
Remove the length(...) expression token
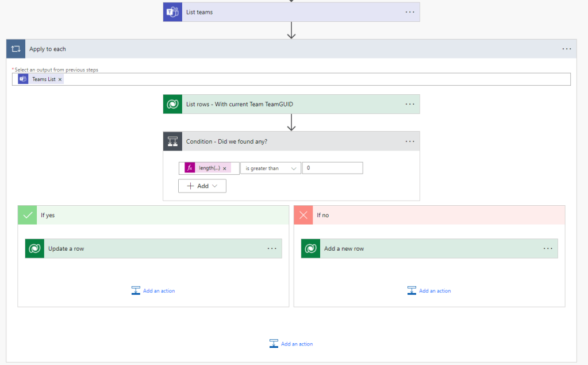point(225,168)
